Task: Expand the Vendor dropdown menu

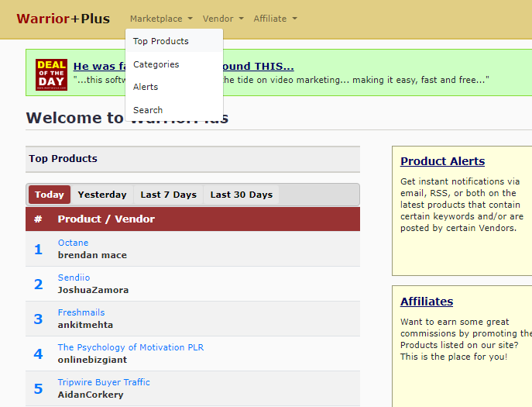Action: [x=223, y=19]
